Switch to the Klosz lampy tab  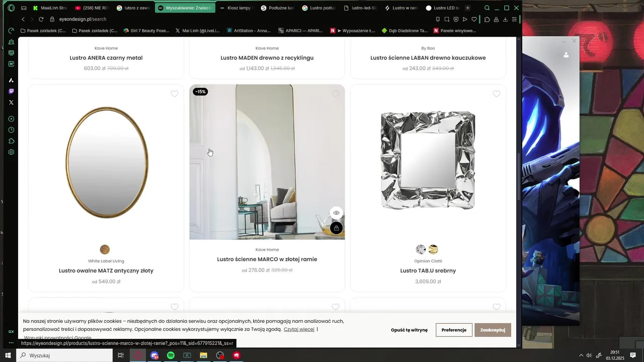[x=236, y=8]
